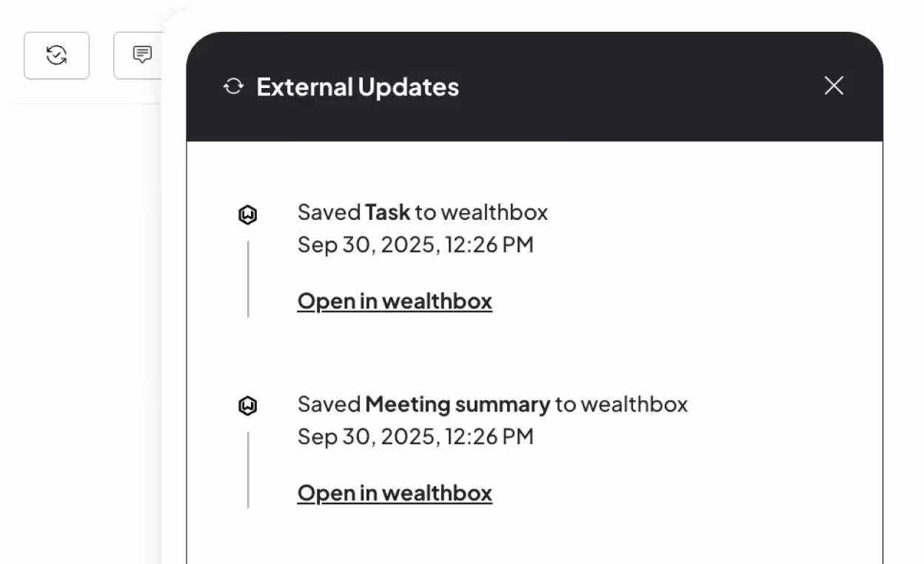
Task: Expand the Meeting summary update details
Action: click(492, 404)
